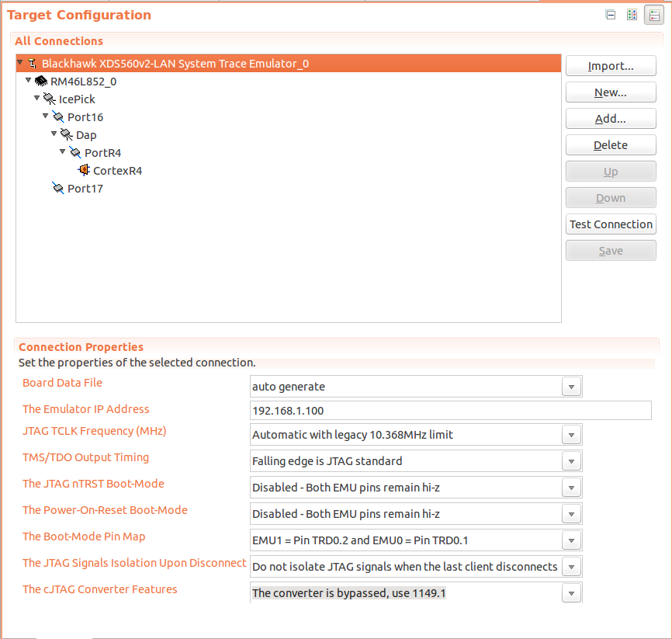Click the Port16 subpath icon
This screenshot has width=672, height=639.
click(x=58, y=116)
